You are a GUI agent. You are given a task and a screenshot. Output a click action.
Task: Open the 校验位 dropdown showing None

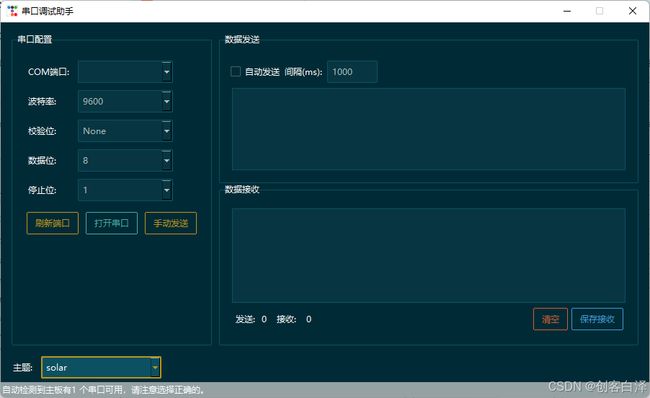125,131
